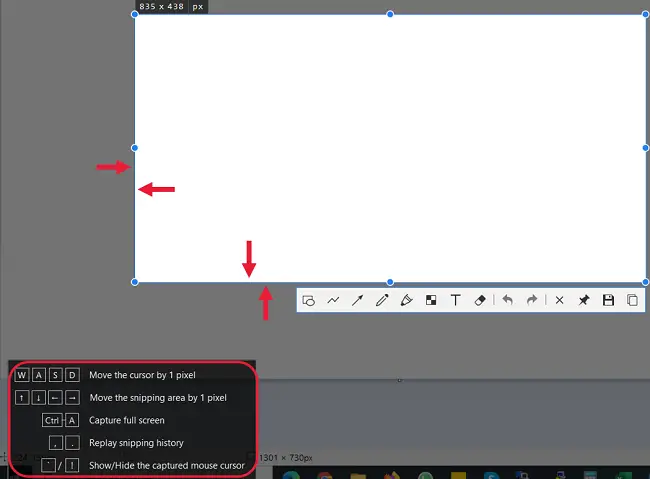The height and width of the screenshot is (479, 650).
Task: Click the top-center selection handle
Action: [x=390, y=15]
